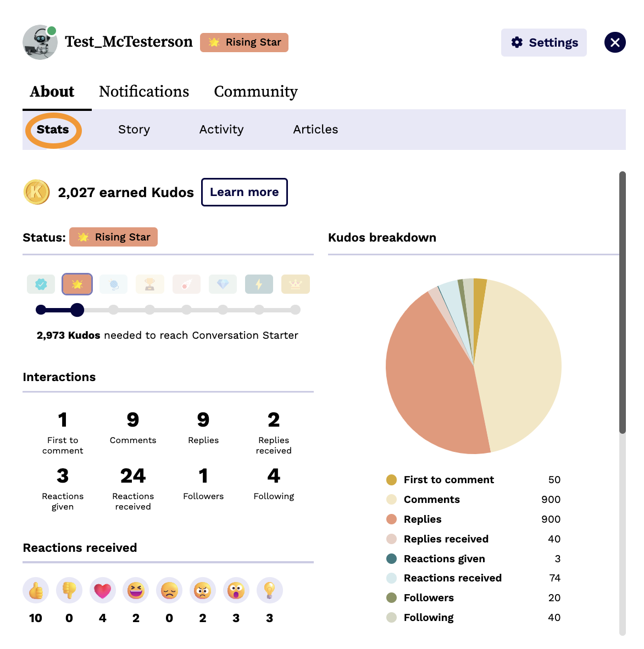Select the comet badge icon
This screenshot has height=649, width=644.
pyautogui.click(x=186, y=284)
